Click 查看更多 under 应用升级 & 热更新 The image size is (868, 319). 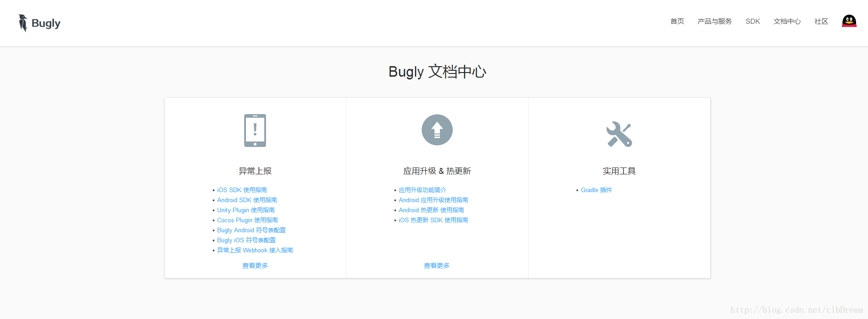[437, 266]
